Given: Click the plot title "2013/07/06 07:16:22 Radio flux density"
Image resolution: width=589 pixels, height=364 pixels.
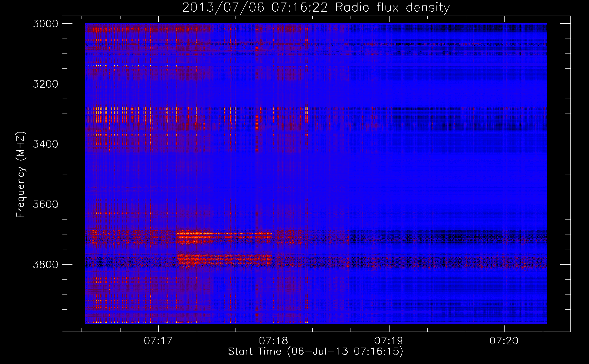Looking at the screenshot, I should pos(316,7).
